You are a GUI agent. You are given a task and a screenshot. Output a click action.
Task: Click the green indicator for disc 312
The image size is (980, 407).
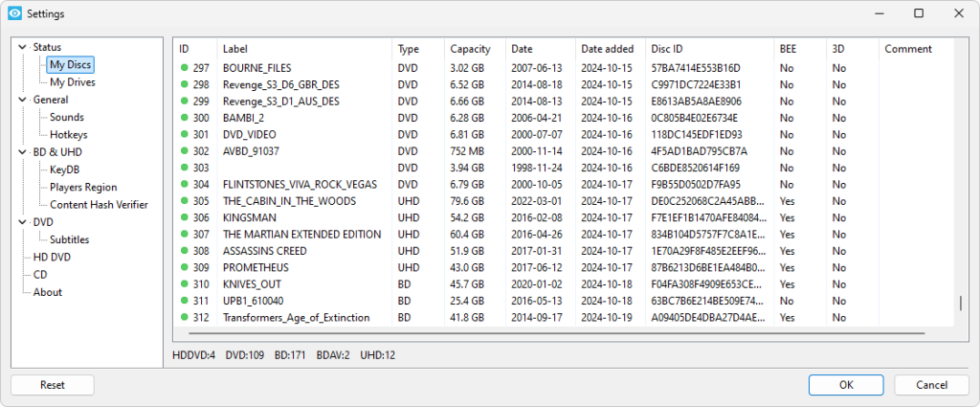(x=185, y=318)
